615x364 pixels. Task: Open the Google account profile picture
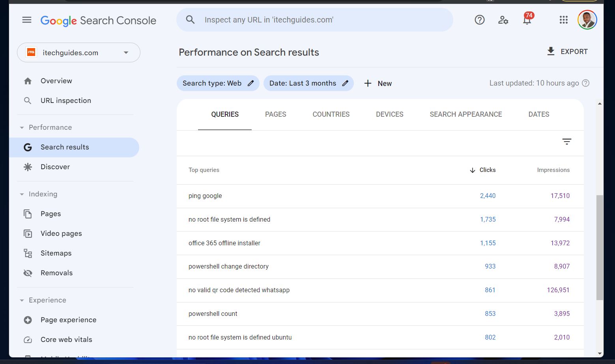point(587,20)
